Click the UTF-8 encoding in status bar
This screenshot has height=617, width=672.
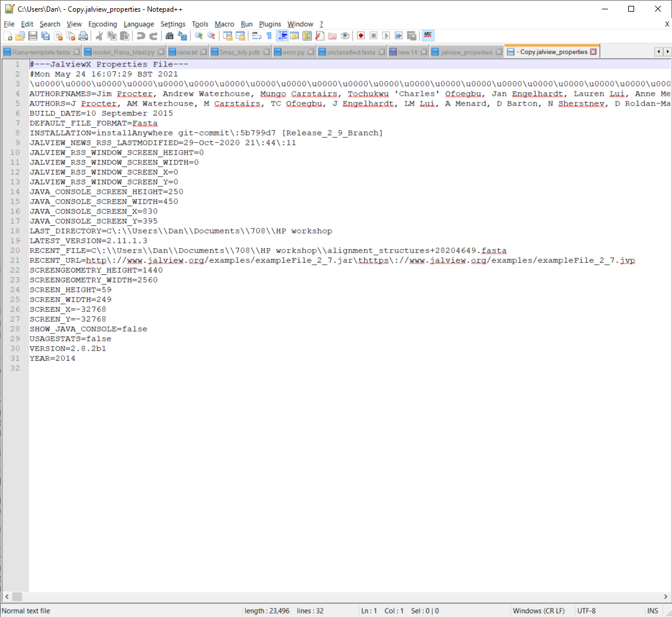click(586, 611)
